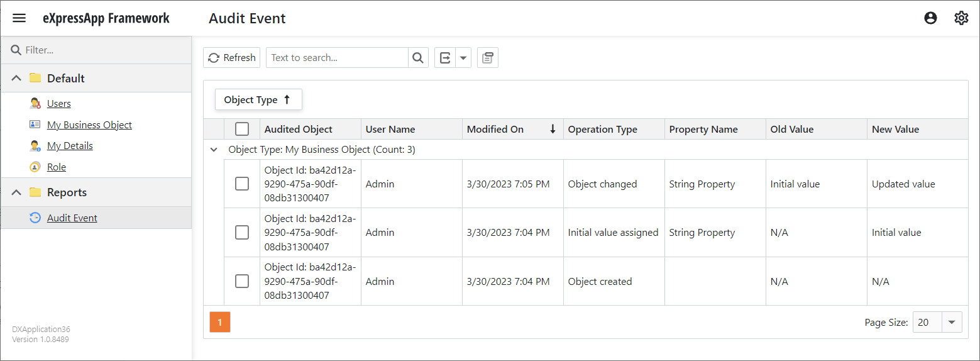Click the 'Object Type: My Business Object (Count: 3)' text
This screenshot has height=361, width=980.
(322, 150)
